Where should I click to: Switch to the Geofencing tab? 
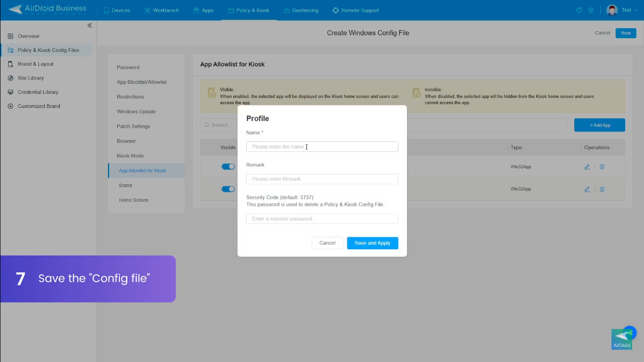click(x=301, y=10)
